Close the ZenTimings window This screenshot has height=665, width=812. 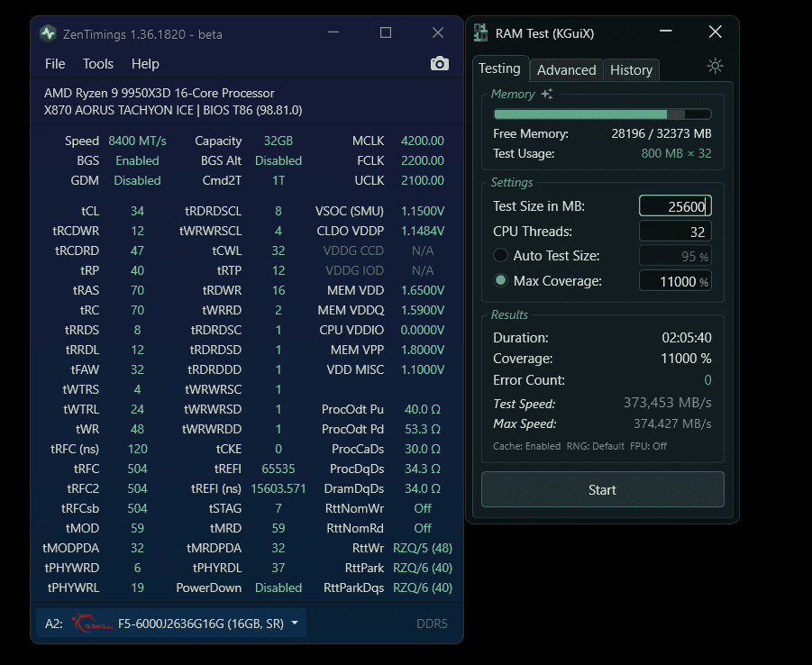pos(438,32)
